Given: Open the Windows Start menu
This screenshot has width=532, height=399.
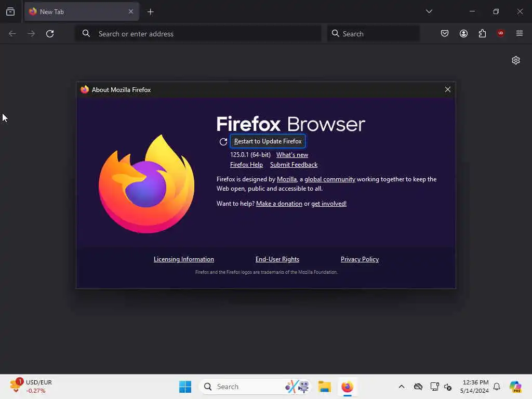Looking at the screenshot, I should click(x=185, y=387).
